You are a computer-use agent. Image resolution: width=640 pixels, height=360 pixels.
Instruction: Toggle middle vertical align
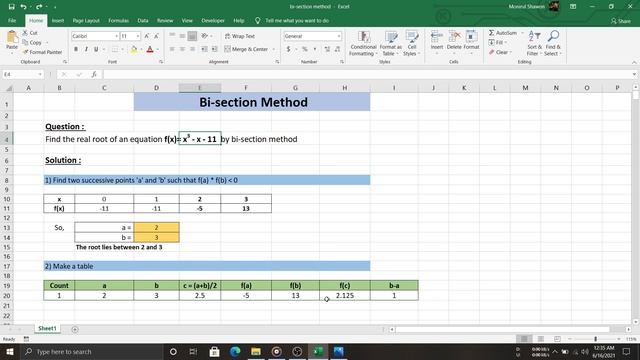coord(182,36)
